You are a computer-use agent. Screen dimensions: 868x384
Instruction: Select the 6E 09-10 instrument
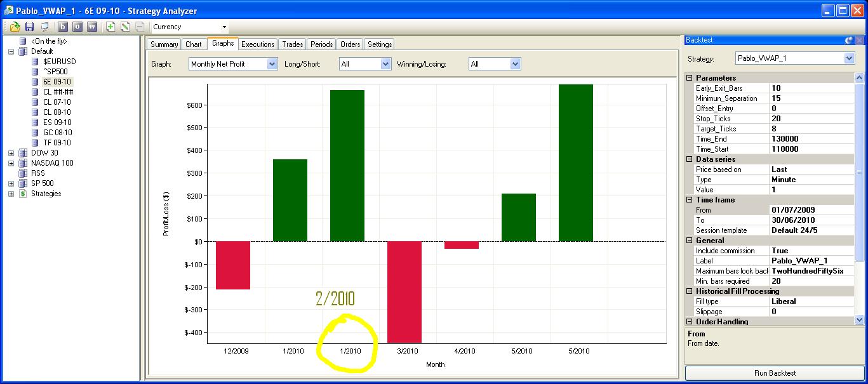57,82
